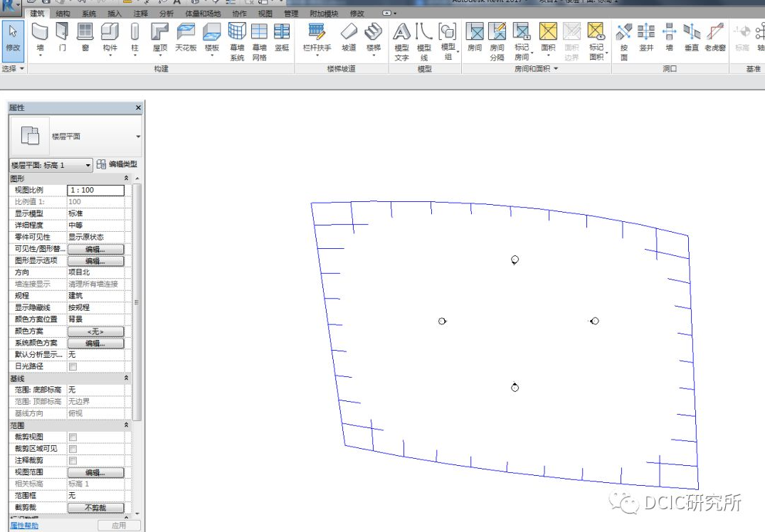Select the 竖井 (Shaft) opening tool
The height and width of the screenshot is (532, 765).
(646, 37)
